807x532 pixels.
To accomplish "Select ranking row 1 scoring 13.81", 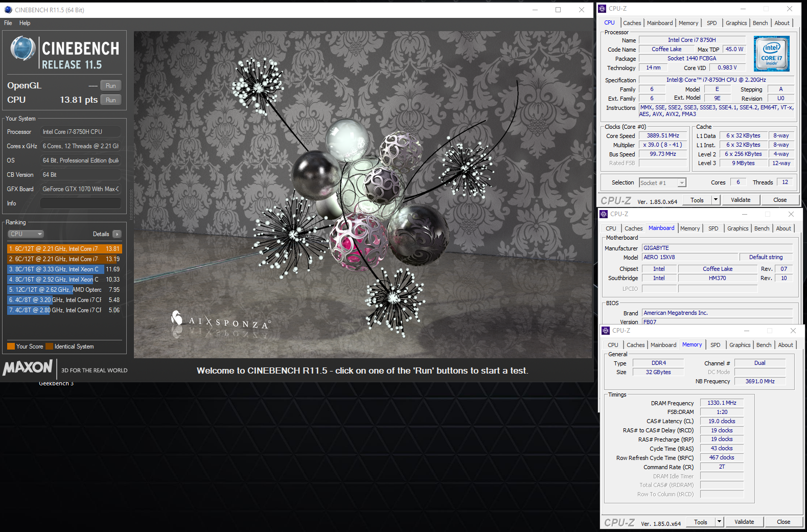I will tap(64, 249).
